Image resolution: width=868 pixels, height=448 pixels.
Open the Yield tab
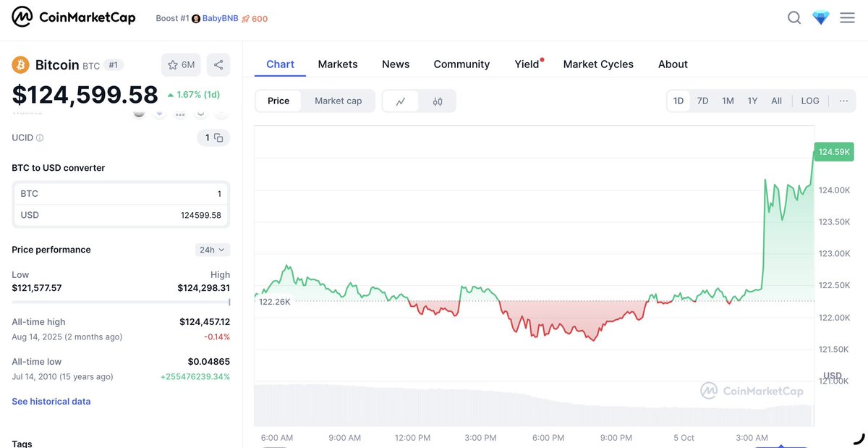coord(527,64)
